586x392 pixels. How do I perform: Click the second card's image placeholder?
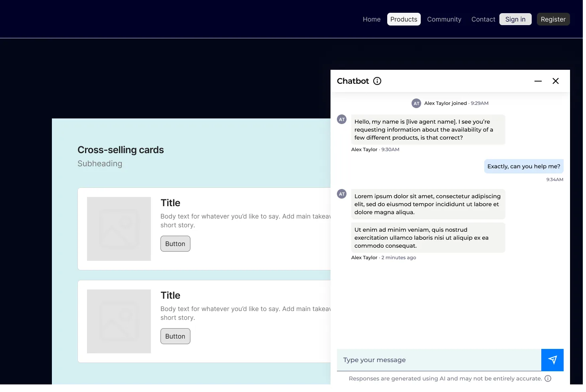click(119, 321)
